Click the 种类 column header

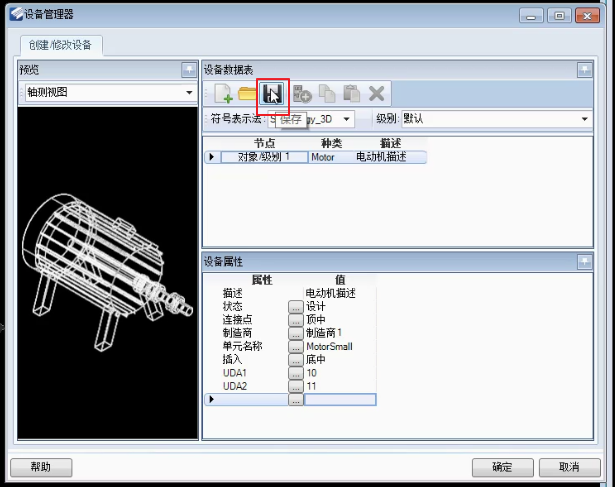click(331, 144)
